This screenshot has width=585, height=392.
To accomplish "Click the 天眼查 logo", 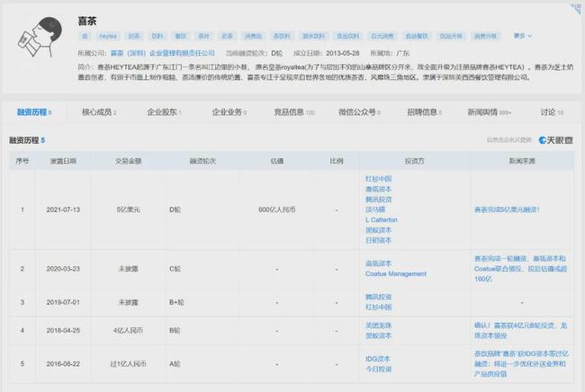I will (x=555, y=140).
